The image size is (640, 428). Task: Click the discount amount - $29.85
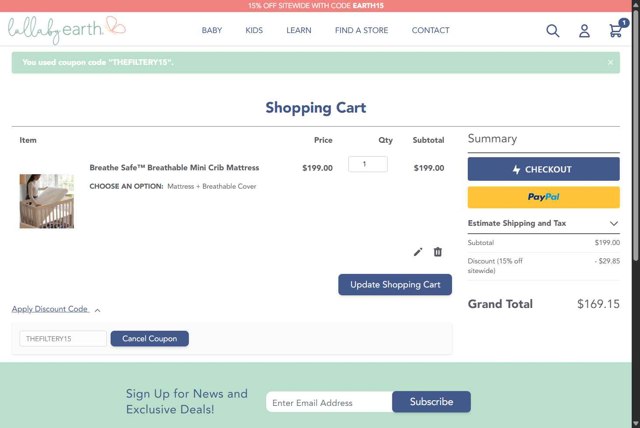pyautogui.click(x=607, y=261)
